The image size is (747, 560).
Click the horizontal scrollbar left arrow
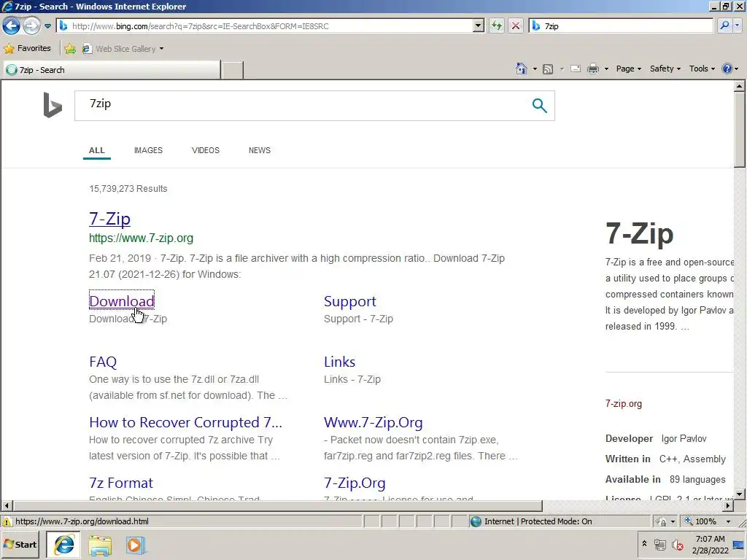(x=7, y=505)
